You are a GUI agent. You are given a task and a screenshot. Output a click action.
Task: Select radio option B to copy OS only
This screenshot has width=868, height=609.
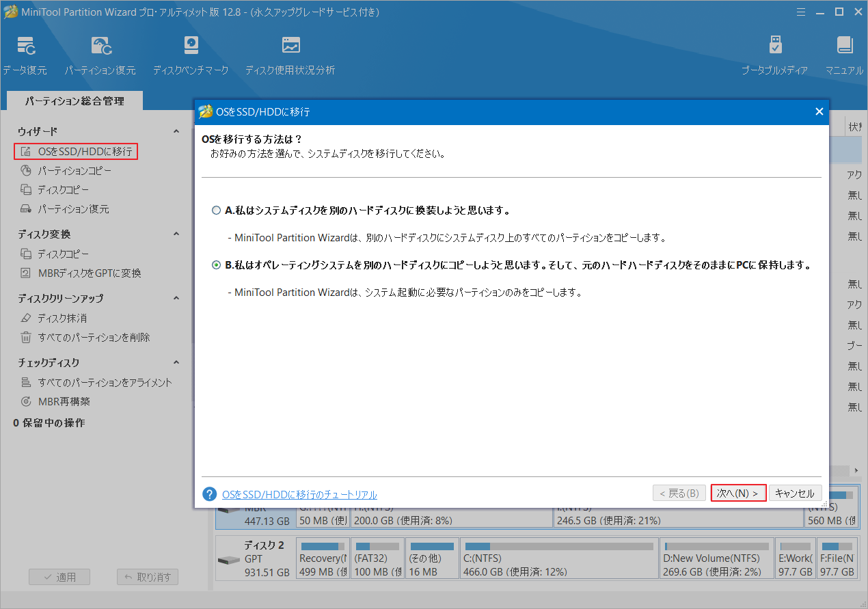[216, 265]
